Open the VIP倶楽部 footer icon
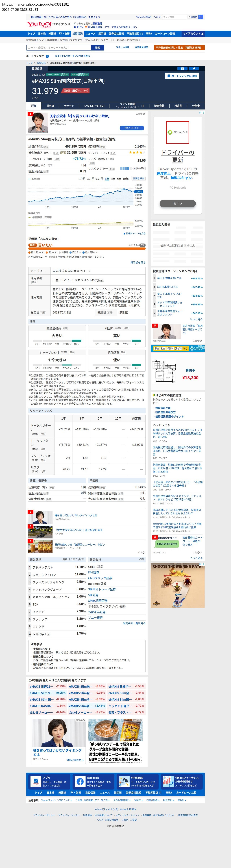Viewport: 231px width, 868px height. point(124,782)
